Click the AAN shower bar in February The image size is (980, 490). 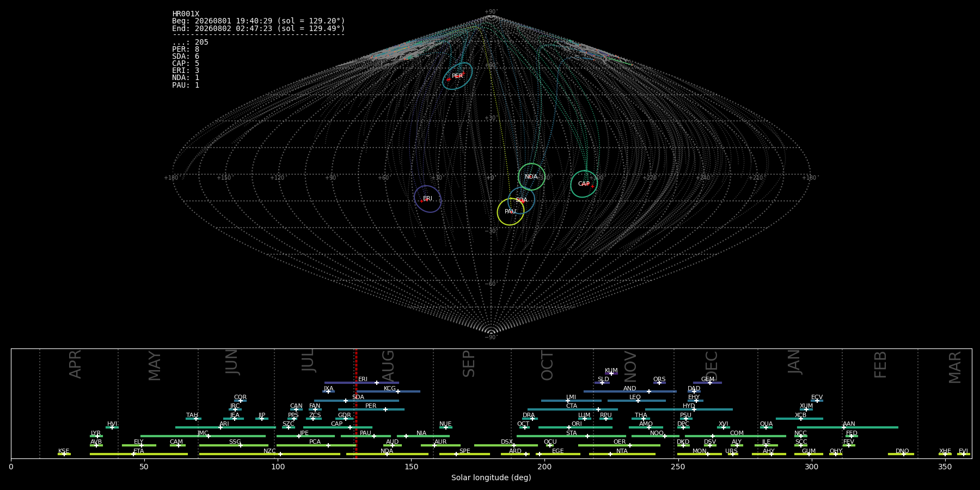pyautogui.click(x=848, y=427)
